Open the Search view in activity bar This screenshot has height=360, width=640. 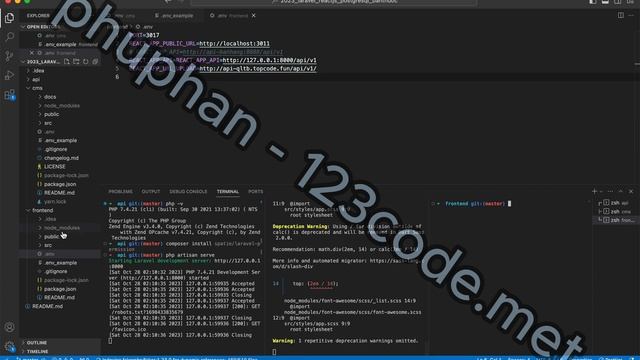click(x=9, y=37)
